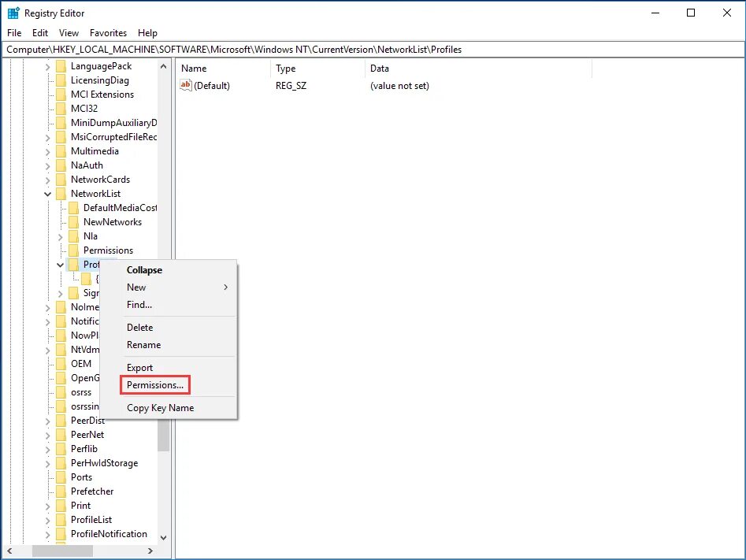Click the Registry Editor title bar icon
The width and height of the screenshot is (746, 560).
coord(13,13)
